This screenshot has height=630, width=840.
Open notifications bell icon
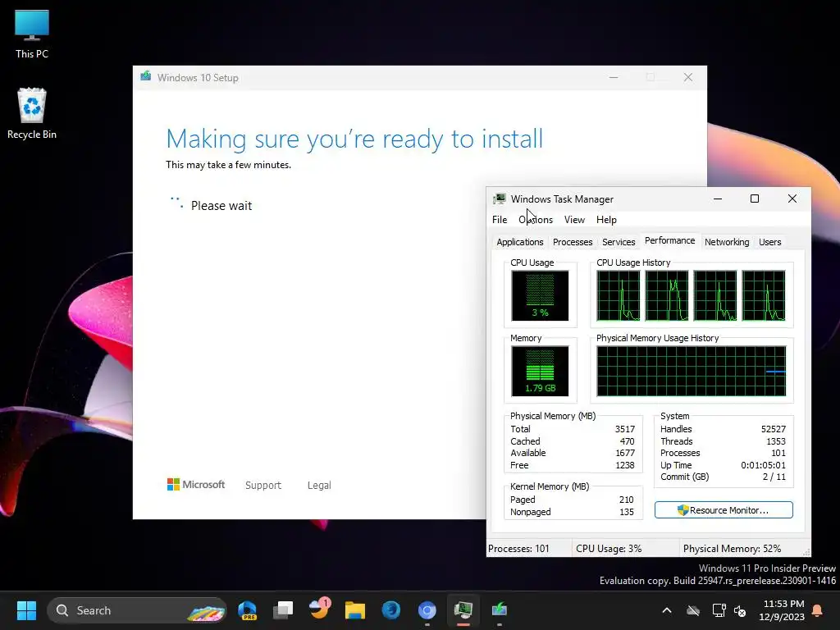(818, 610)
